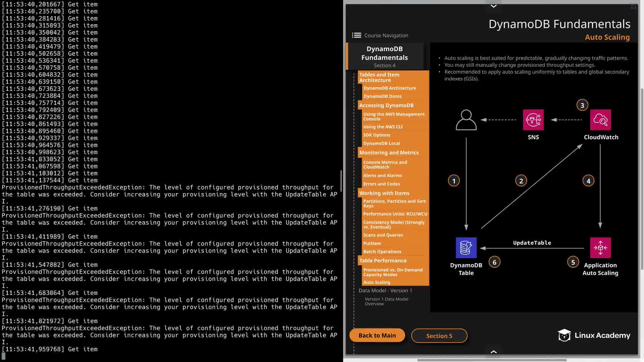644x362 pixels.
Task: Open Scans and Queries lesson
Action: 383,235
